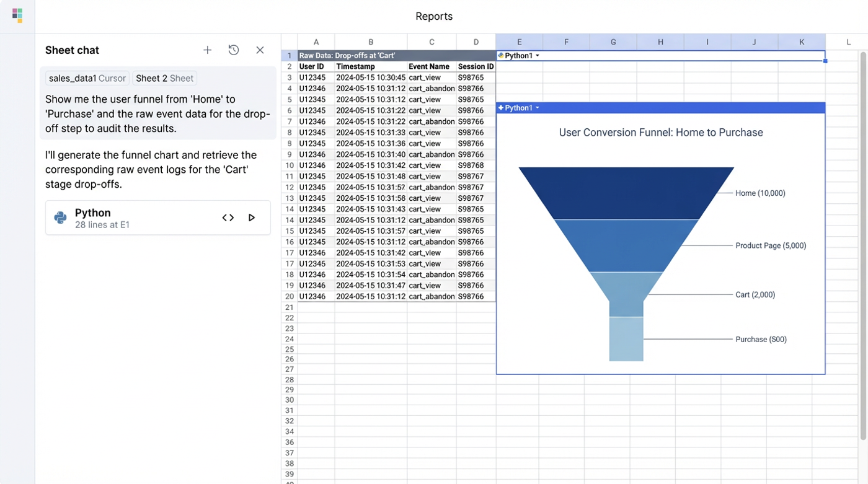This screenshot has height=484, width=868.
Task: Click the Python logo in code card
Action: pos(60,218)
